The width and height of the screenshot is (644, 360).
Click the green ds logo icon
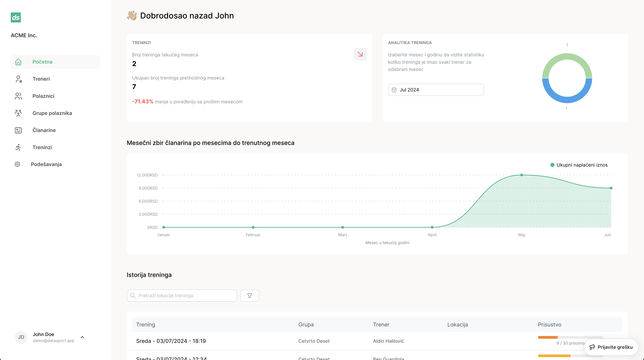coord(16,17)
